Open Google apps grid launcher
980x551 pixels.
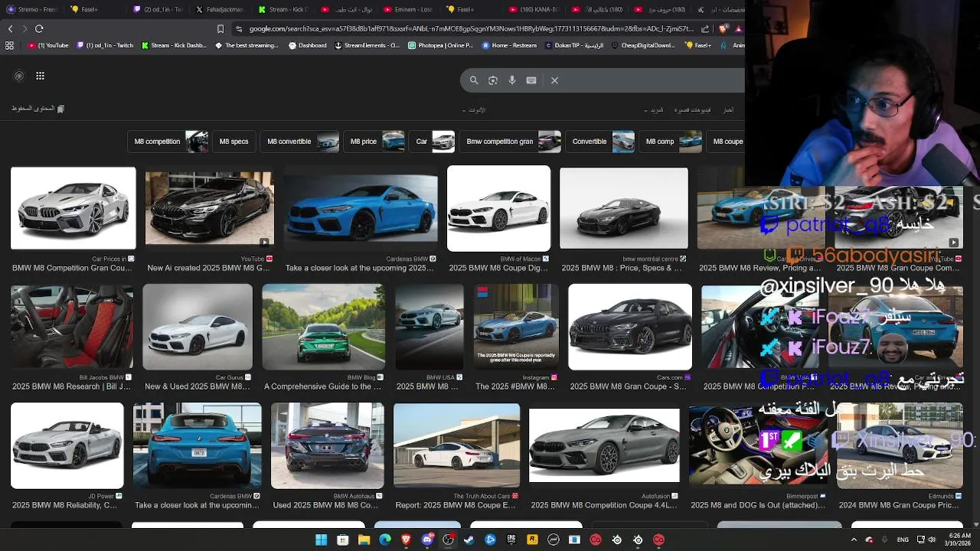[x=40, y=76]
